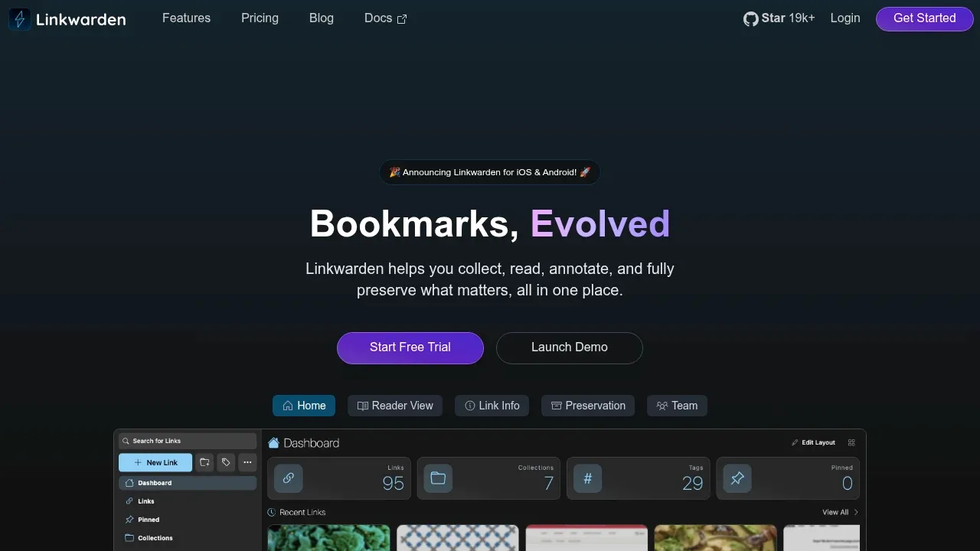Switch to the Reader View tab
980x551 pixels.
[395, 406]
